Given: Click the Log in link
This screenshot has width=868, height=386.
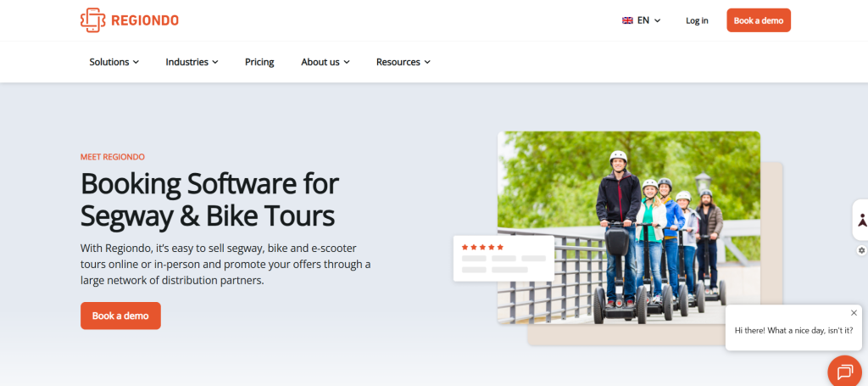Looking at the screenshot, I should click(697, 20).
